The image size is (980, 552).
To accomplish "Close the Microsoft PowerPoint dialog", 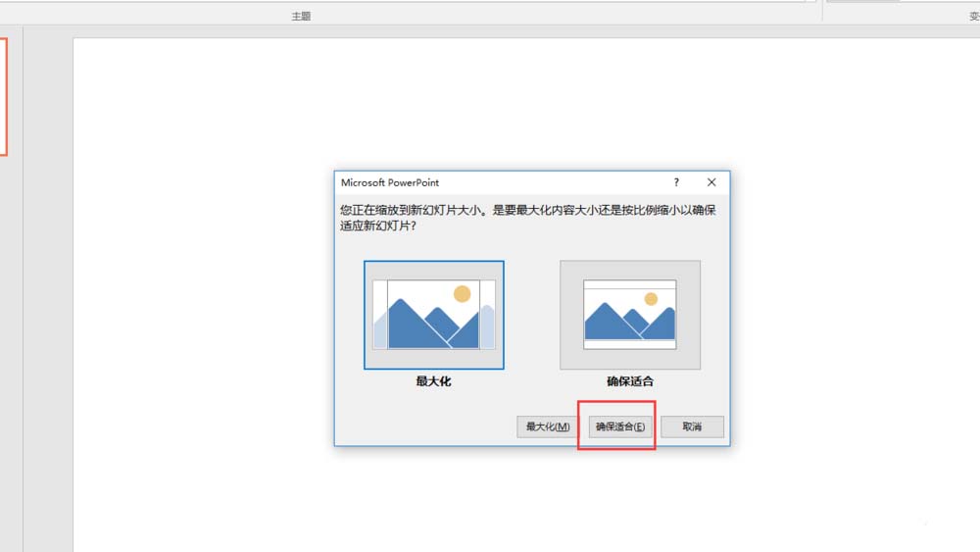I will click(x=711, y=182).
